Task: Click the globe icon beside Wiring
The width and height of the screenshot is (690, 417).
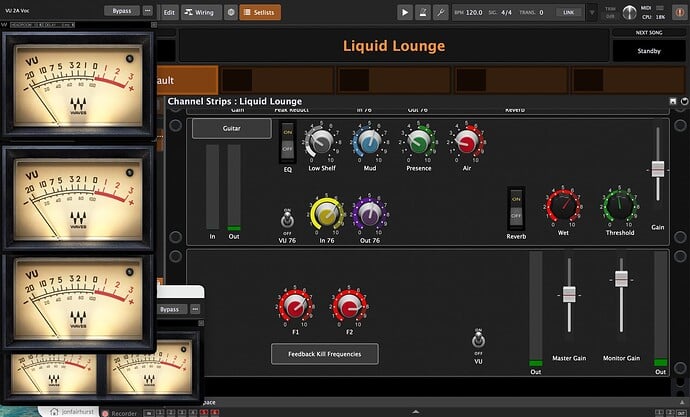Action: (232, 13)
